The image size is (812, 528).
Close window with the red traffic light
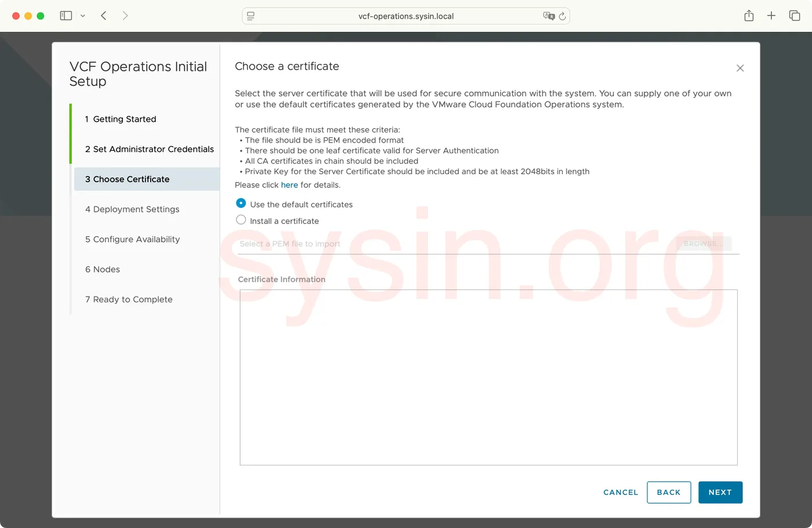tap(16, 16)
